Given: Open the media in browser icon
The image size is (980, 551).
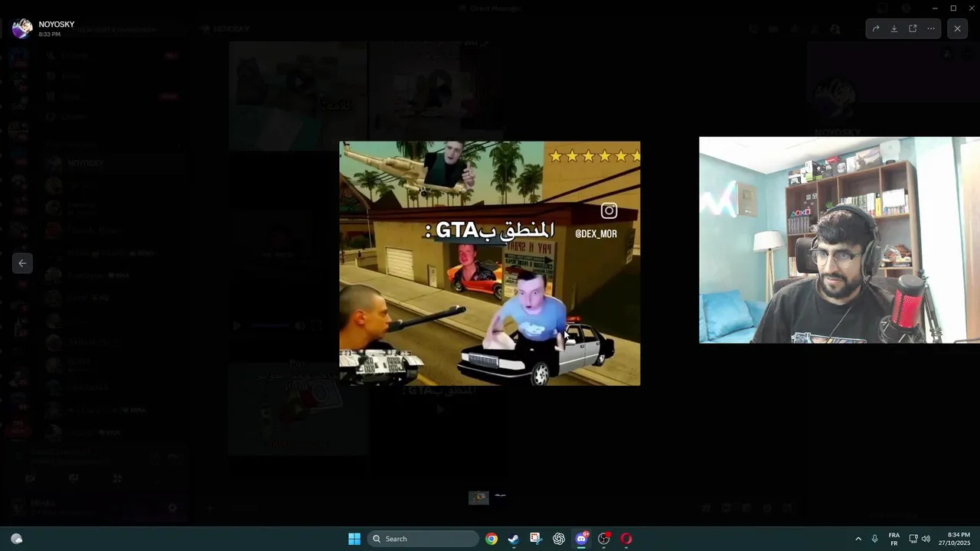Looking at the screenshot, I should [913, 28].
